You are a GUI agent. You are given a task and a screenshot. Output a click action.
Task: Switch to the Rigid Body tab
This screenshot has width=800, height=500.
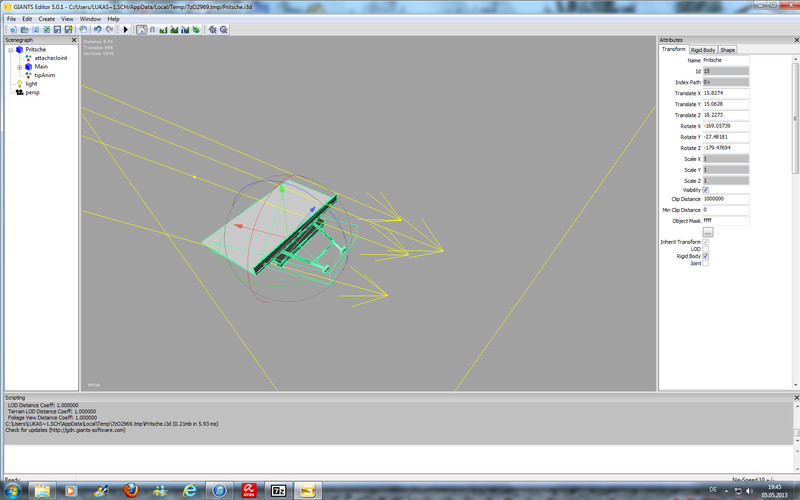(x=703, y=50)
